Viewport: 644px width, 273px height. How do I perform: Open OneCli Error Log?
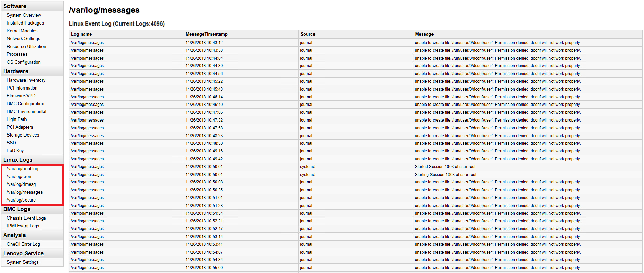click(23, 244)
